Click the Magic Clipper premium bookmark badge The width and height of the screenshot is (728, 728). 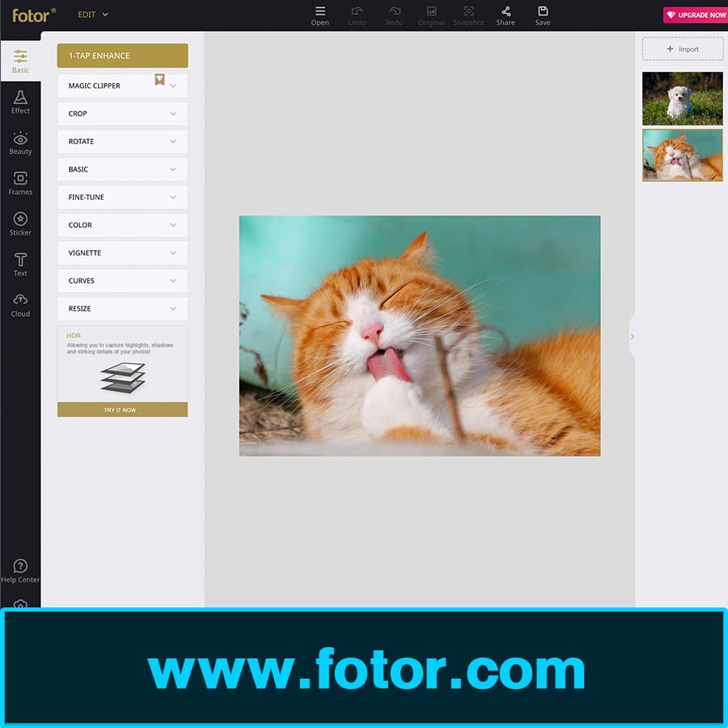[159, 80]
